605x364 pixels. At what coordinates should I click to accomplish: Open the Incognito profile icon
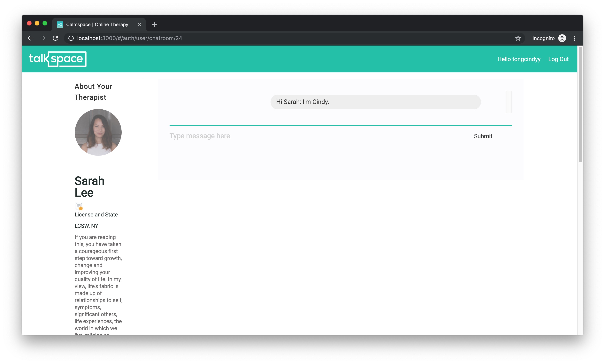[x=562, y=38]
